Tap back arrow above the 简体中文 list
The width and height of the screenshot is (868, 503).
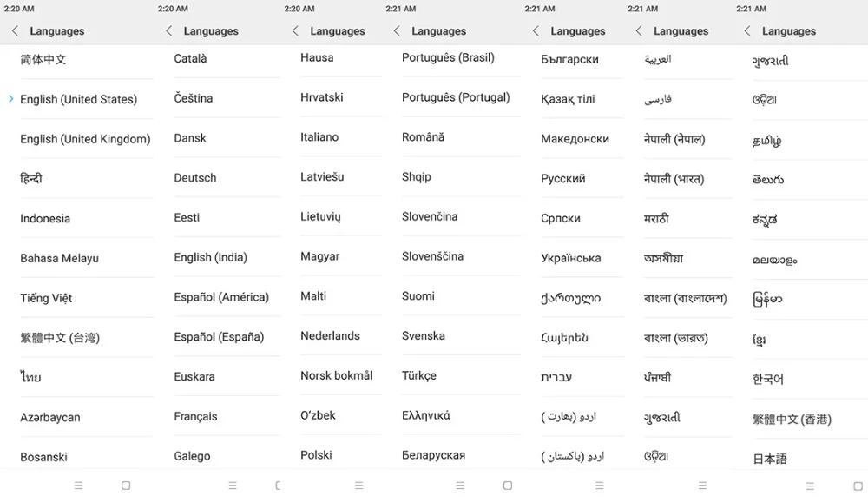(15, 31)
